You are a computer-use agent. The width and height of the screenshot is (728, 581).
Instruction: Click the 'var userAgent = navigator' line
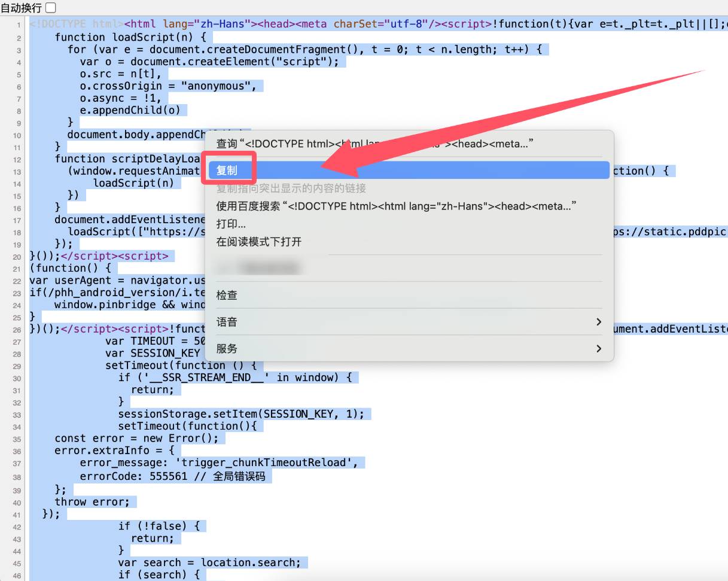[117, 280]
